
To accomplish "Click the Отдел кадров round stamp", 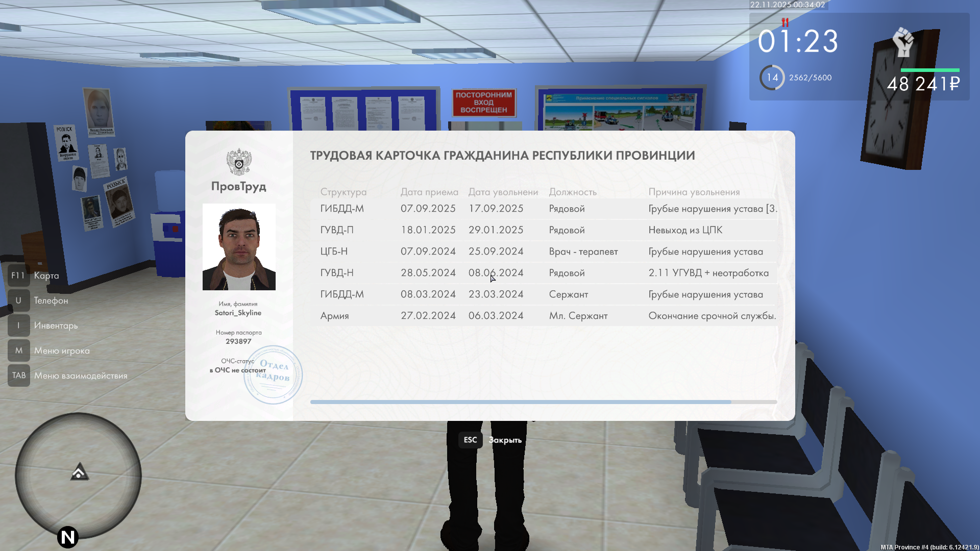I will point(273,375).
